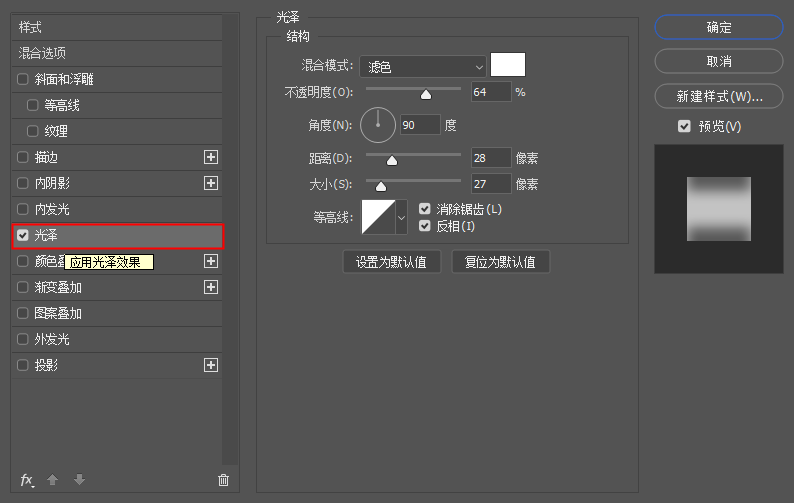The height and width of the screenshot is (503, 794).
Task: Click the plus icon next to 内阴影
Action: (x=211, y=183)
